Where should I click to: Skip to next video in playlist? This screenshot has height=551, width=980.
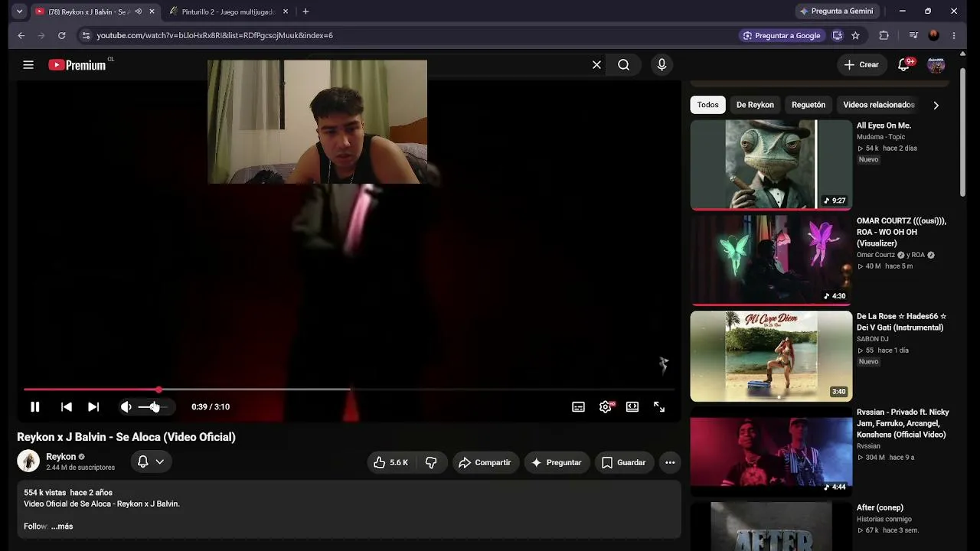coord(93,407)
